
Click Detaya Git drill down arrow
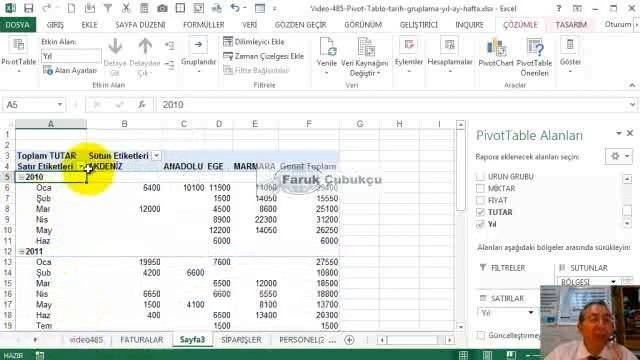tap(115, 57)
